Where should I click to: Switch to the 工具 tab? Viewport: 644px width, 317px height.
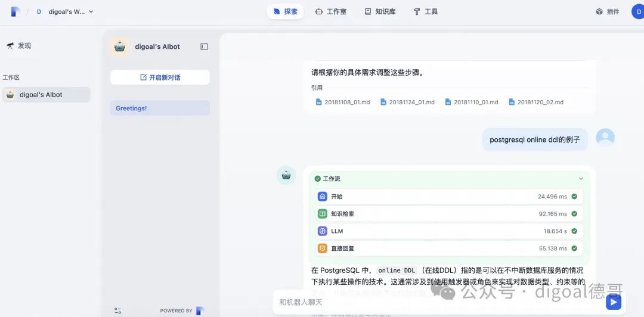(x=426, y=11)
